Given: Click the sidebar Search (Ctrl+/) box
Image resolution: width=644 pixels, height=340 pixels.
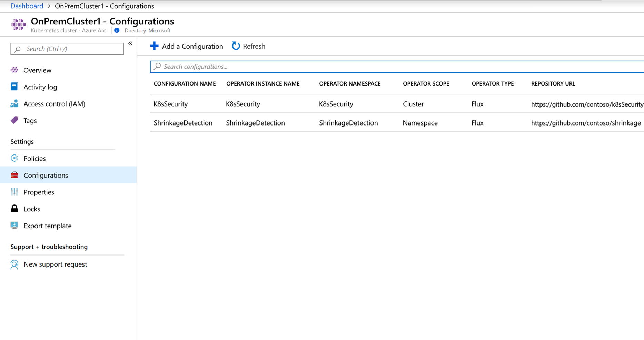Looking at the screenshot, I should point(67,49).
